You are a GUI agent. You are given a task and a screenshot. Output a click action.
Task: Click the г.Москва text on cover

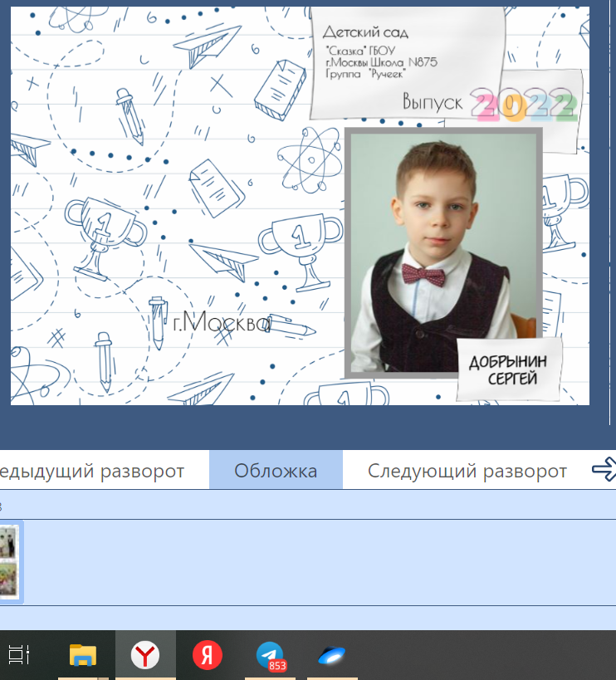[222, 322]
